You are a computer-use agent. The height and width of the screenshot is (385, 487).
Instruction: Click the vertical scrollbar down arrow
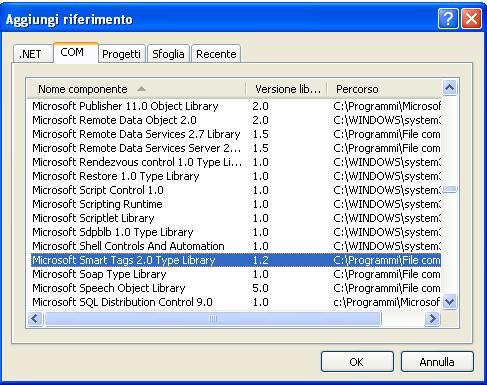click(x=450, y=302)
